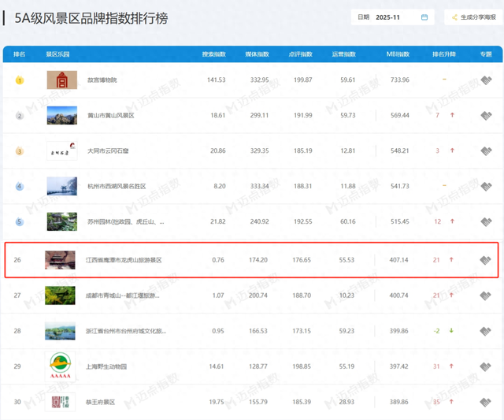The image size is (504, 420).
Task: Click rank number 26
Action: pyautogui.click(x=17, y=260)
